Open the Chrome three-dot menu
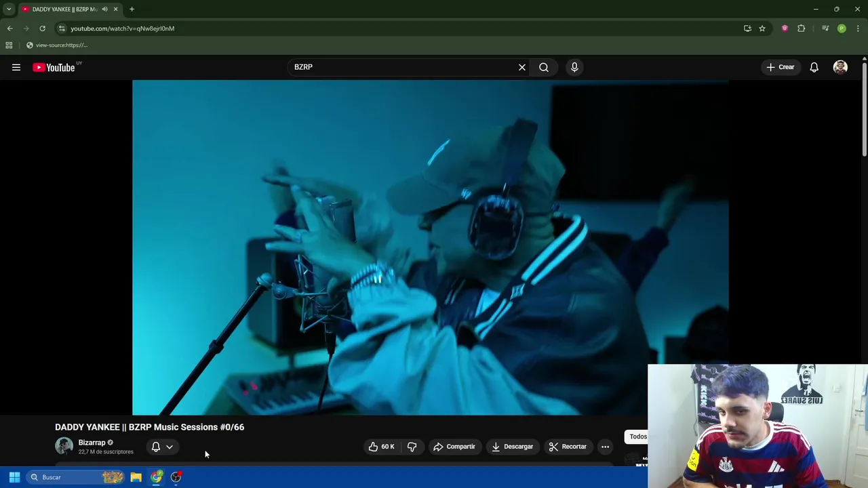Viewport: 868px width, 488px height. pyautogui.click(x=858, y=28)
